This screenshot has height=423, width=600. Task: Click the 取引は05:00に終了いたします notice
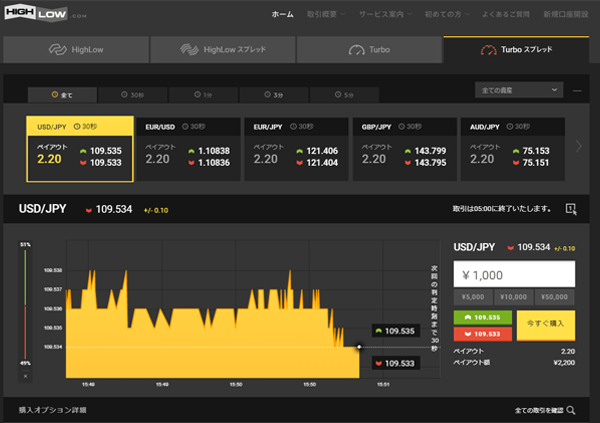(x=502, y=209)
